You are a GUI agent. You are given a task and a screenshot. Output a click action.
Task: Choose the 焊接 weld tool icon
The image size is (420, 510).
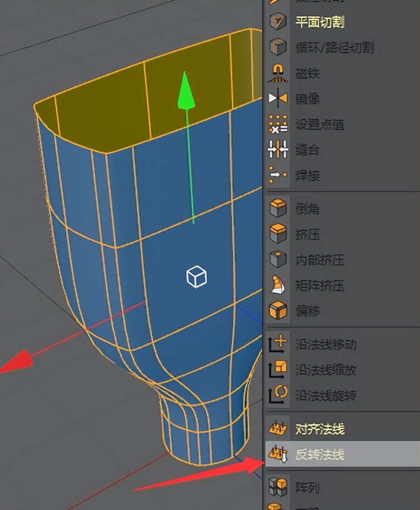tap(278, 175)
